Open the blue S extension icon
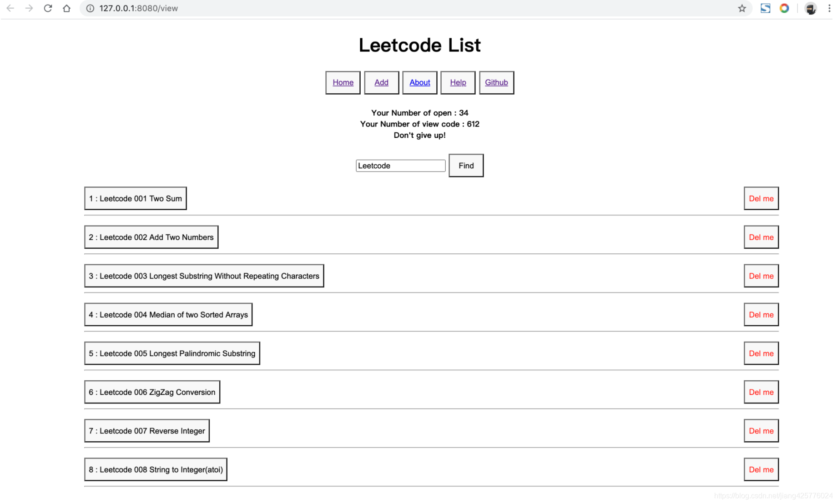This screenshot has height=504, width=837. click(766, 8)
